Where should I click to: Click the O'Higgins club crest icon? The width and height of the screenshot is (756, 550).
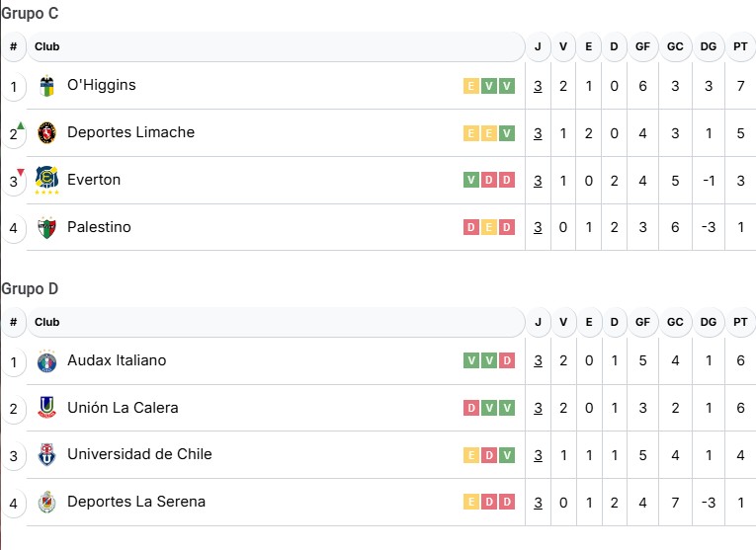pos(46,86)
